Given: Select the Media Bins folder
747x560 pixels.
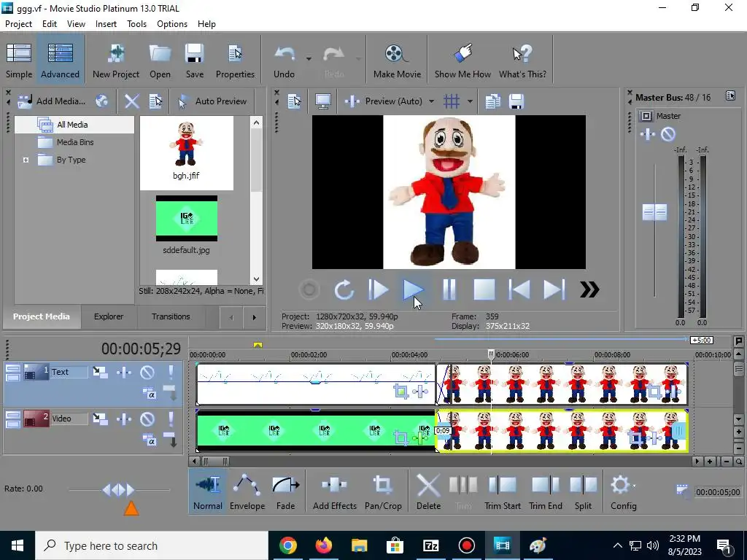Looking at the screenshot, I should coord(74,142).
